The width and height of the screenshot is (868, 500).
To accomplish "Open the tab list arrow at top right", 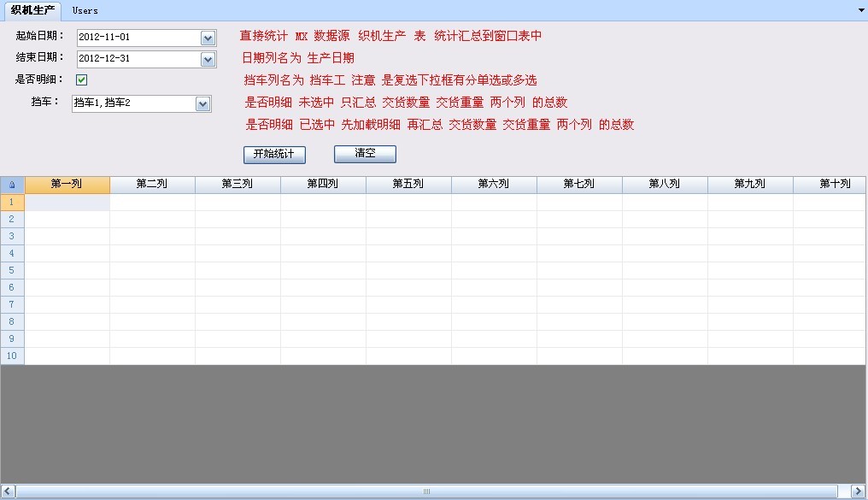I will 861,10.
